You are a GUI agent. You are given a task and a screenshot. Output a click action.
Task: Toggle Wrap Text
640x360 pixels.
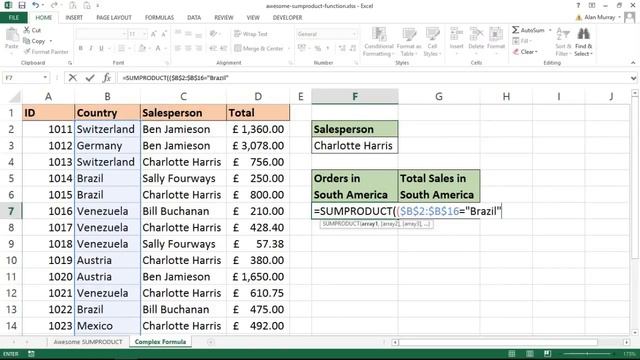251,34
